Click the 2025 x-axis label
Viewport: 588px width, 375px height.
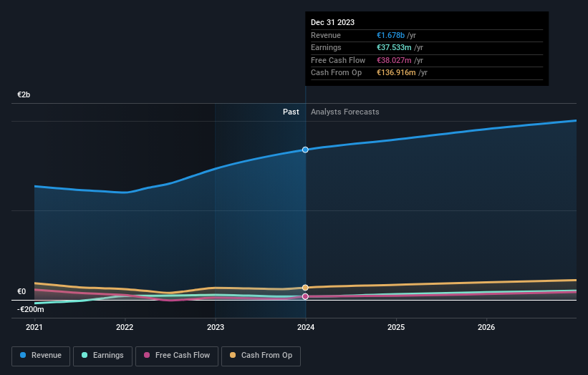coord(396,327)
